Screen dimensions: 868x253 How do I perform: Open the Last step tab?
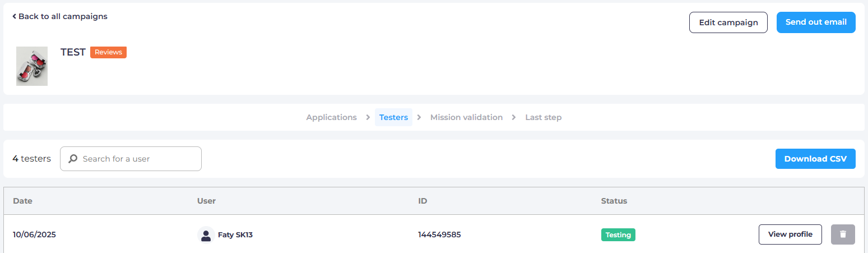click(x=543, y=117)
